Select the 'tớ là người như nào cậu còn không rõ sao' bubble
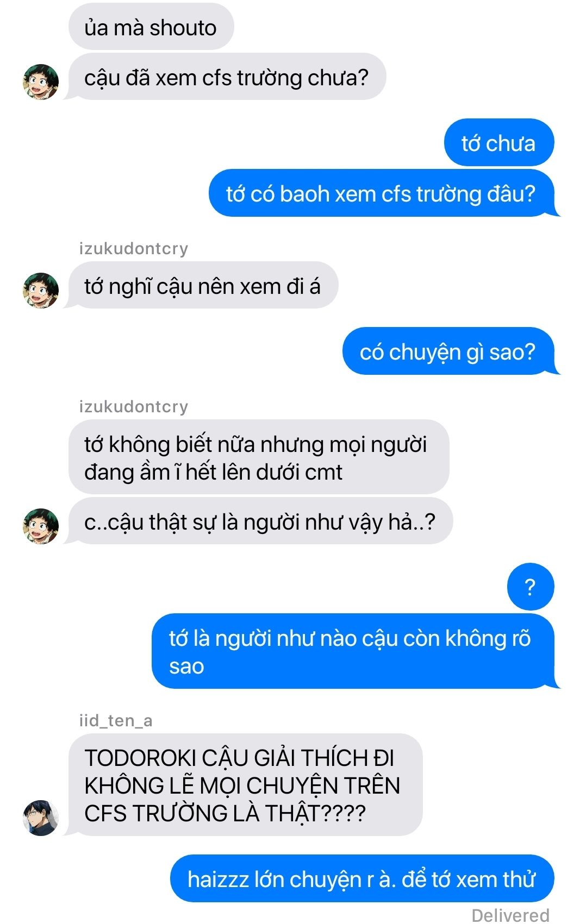The image size is (586, 924). pyautogui.click(x=354, y=651)
